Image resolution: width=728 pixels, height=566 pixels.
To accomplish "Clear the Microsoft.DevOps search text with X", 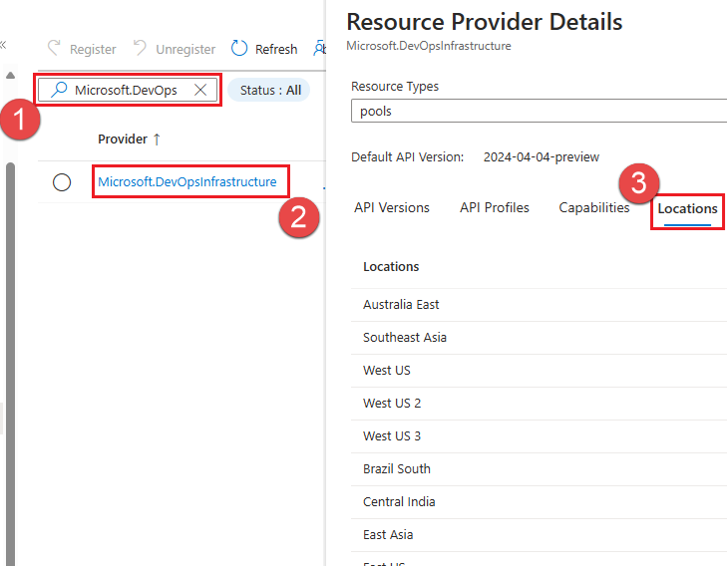I will (x=200, y=90).
